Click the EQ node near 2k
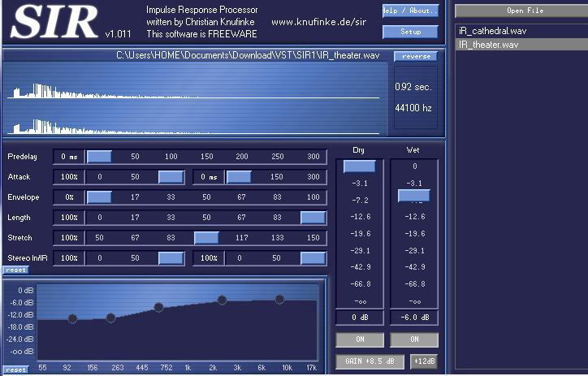This screenshot has height=376, width=588. [222, 300]
